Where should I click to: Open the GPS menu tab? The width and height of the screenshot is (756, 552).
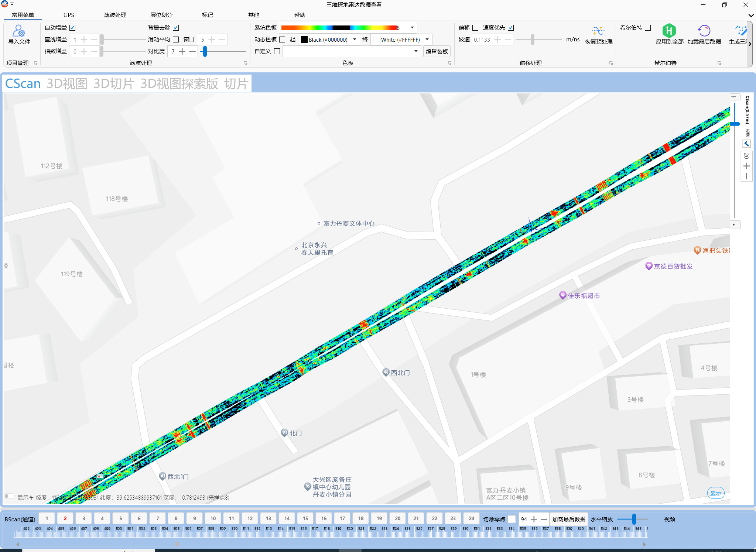(69, 15)
